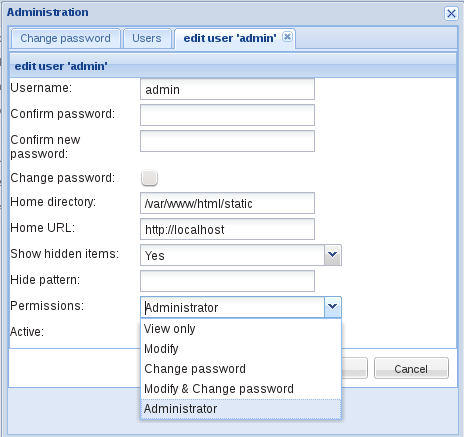Expand the Show hidden items dropdown arrow
Viewport: 464px width, 437px height.
tap(333, 255)
